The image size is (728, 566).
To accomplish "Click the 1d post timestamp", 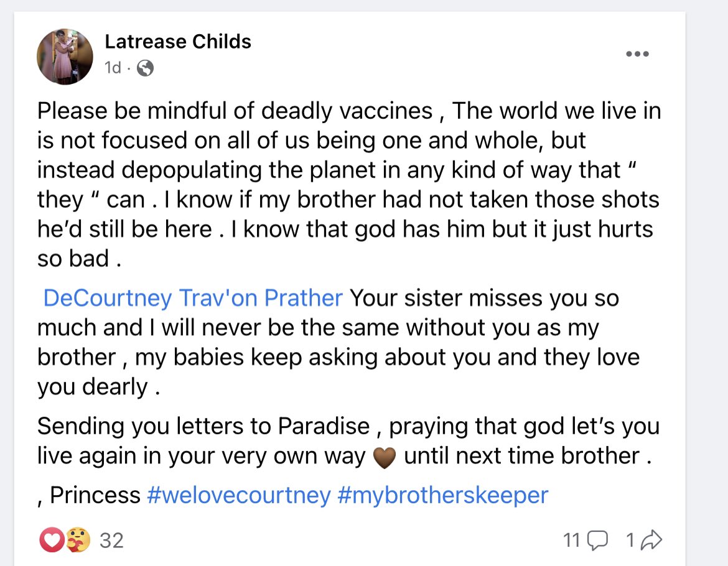I will point(113,68).
